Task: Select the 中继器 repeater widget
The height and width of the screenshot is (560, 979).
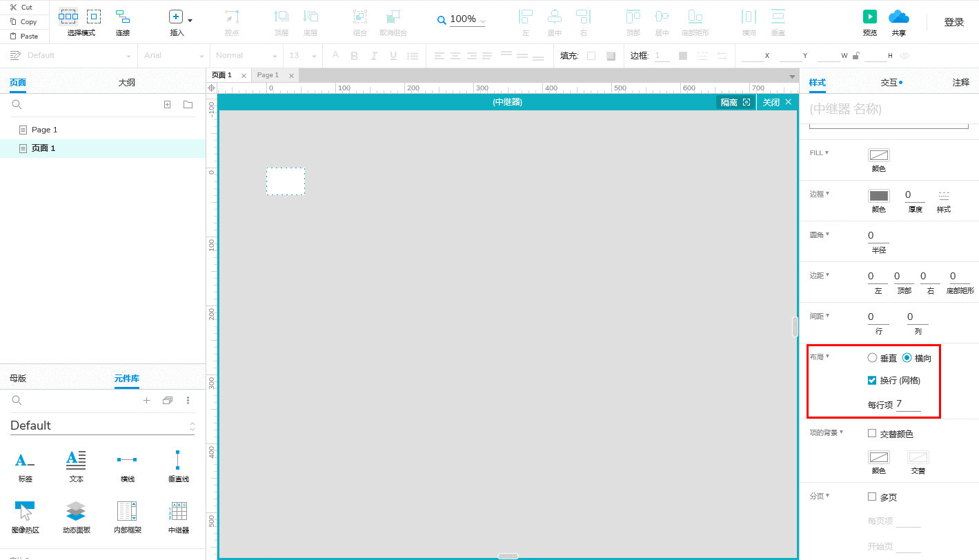Action: click(179, 518)
